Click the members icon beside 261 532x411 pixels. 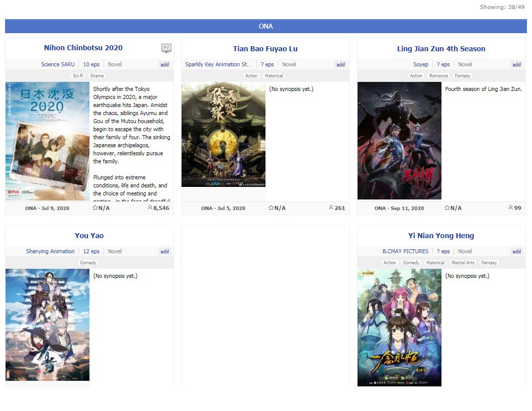click(x=331, y=208)
